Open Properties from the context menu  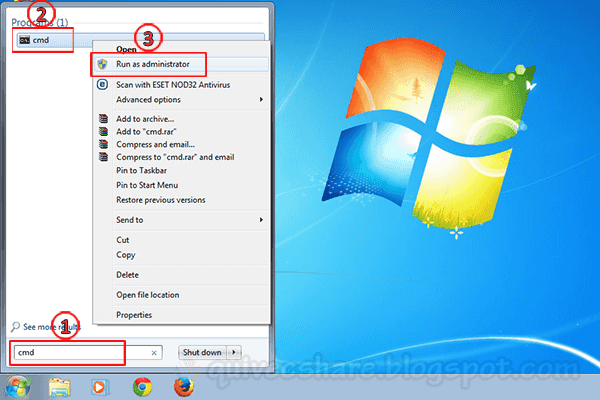click(134, 315)
